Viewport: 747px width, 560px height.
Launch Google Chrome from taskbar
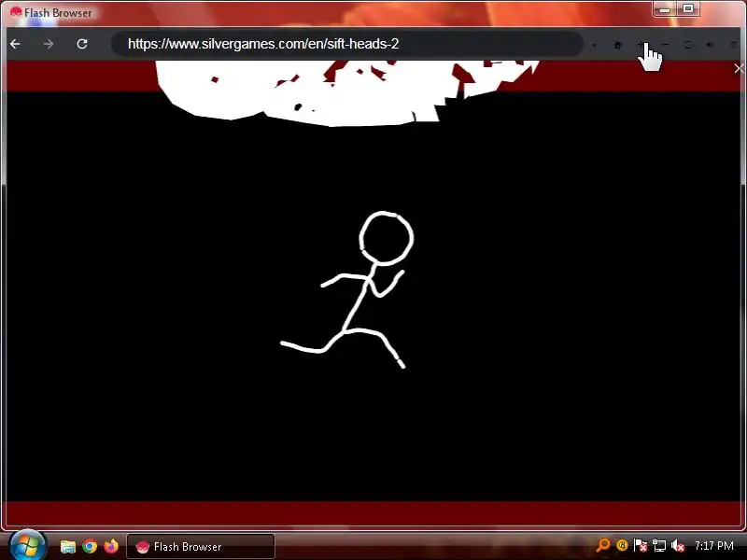[x=90, y=546]
